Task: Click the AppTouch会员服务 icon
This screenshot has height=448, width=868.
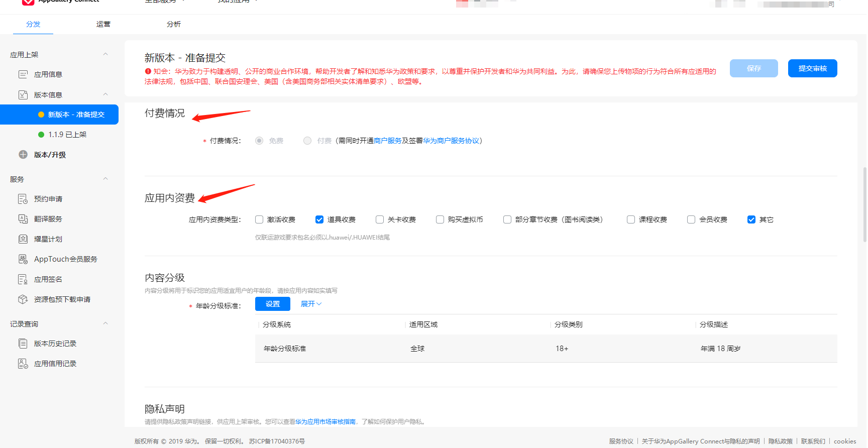Action: tap(23, 259)
